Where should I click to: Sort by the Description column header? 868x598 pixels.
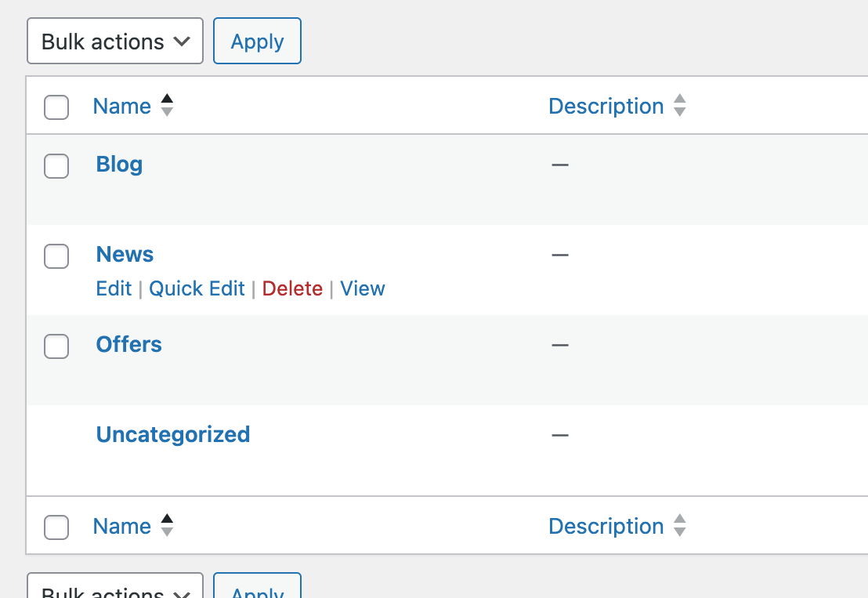pos(606,107)
